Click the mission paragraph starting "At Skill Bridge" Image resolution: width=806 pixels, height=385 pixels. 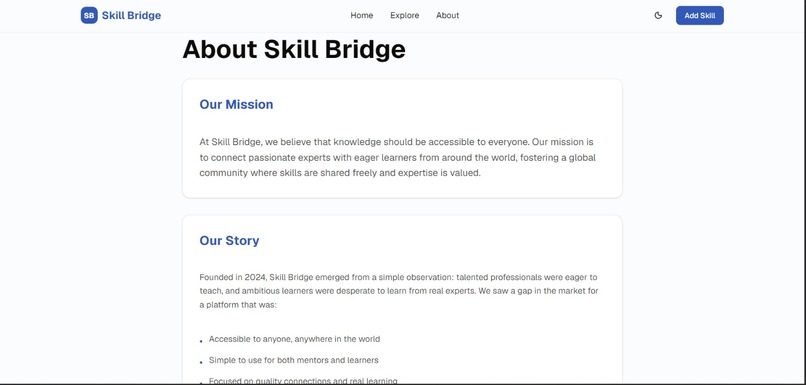(x=397, y=157)
